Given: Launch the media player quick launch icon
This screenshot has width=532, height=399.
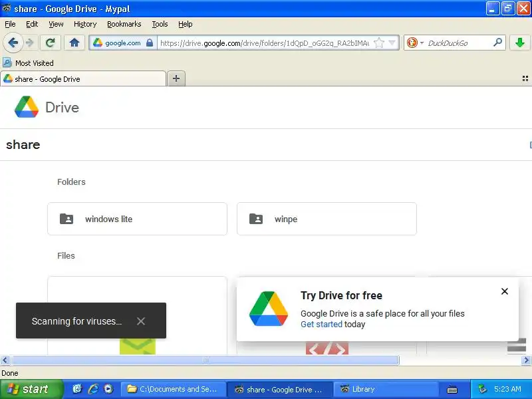Looking at the screenshot, I should (x=108, y=389).
